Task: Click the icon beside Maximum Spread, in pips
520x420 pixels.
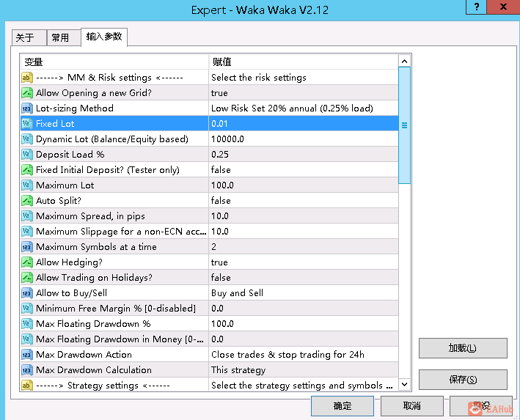Action: coord(27,216)
